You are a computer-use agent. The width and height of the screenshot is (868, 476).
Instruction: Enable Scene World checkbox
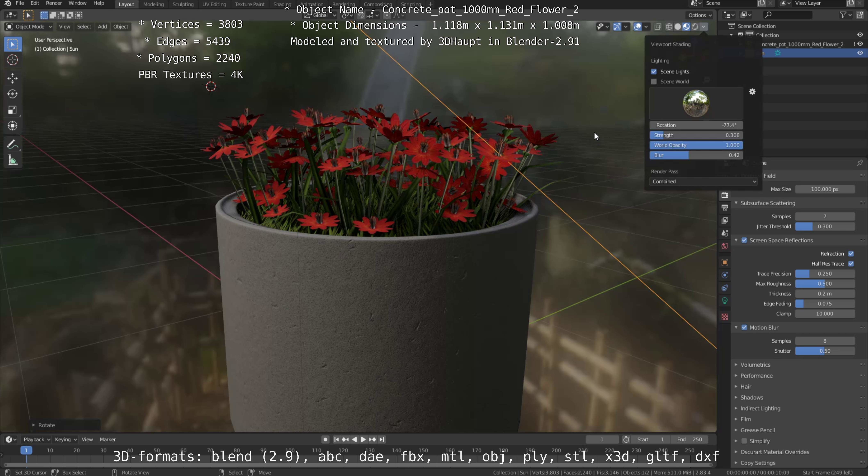coord(654,82)
